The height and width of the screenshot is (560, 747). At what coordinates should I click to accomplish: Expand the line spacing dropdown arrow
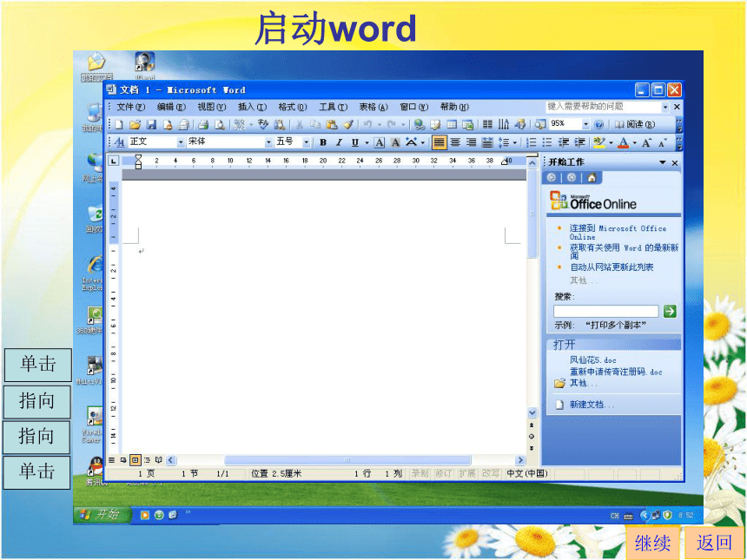click(x=515, y=143)
